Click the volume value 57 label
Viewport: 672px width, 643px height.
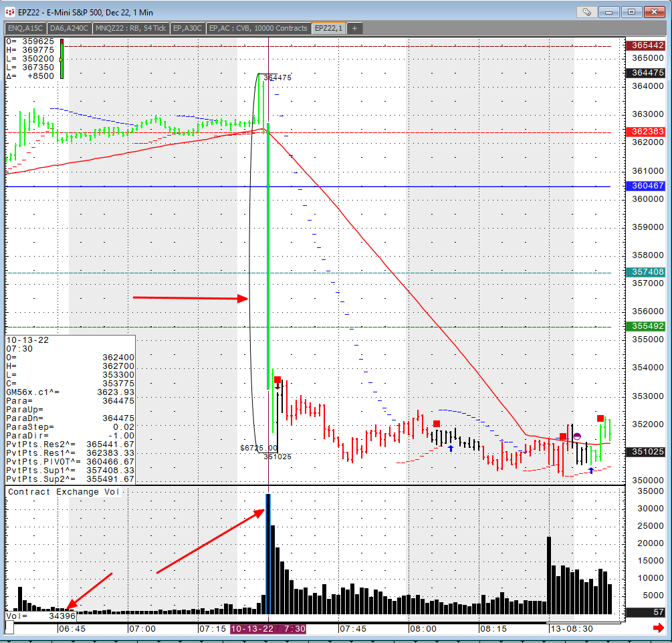(x=647, y=612)
